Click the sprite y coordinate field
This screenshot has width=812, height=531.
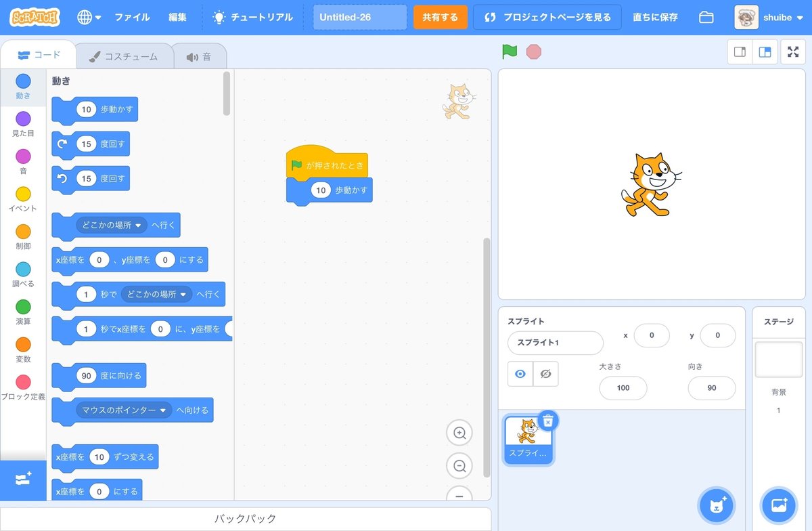[718, 335]
